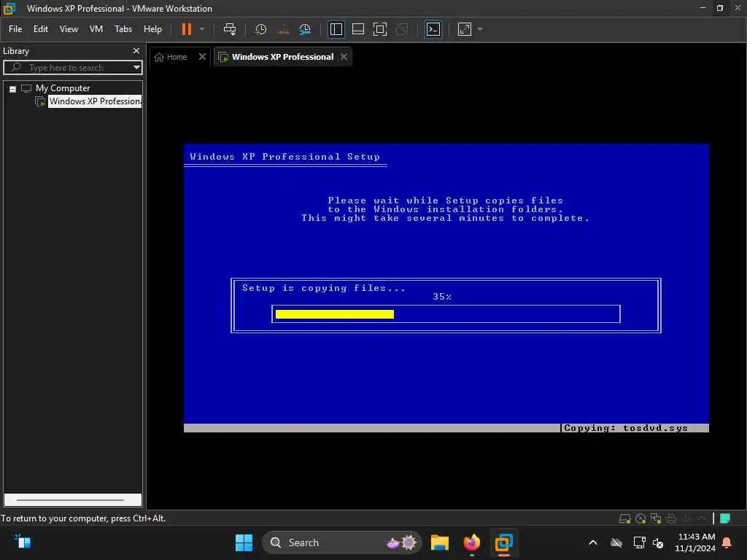Open the Windows Start menu
Screen dimensions: 747x560
pyautogui.click(x=244, y=542)
